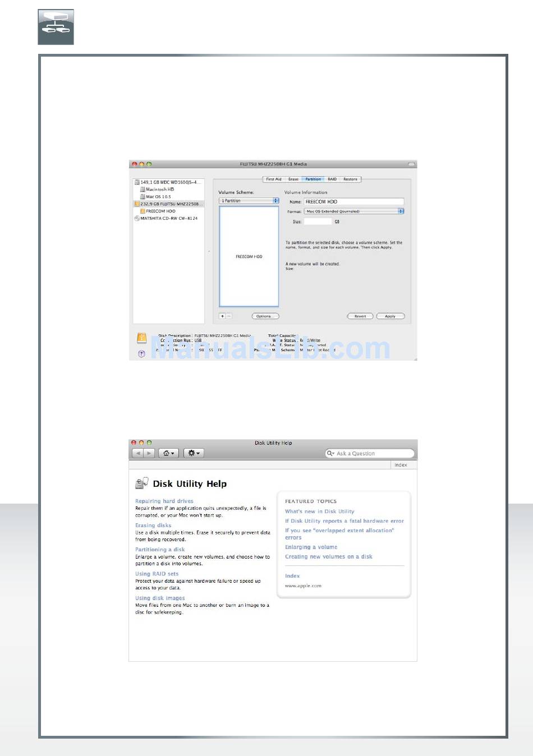This screenshot has width=533, height=756.
Task: Open the Using disk images topic
Action: tap(160, 598)
